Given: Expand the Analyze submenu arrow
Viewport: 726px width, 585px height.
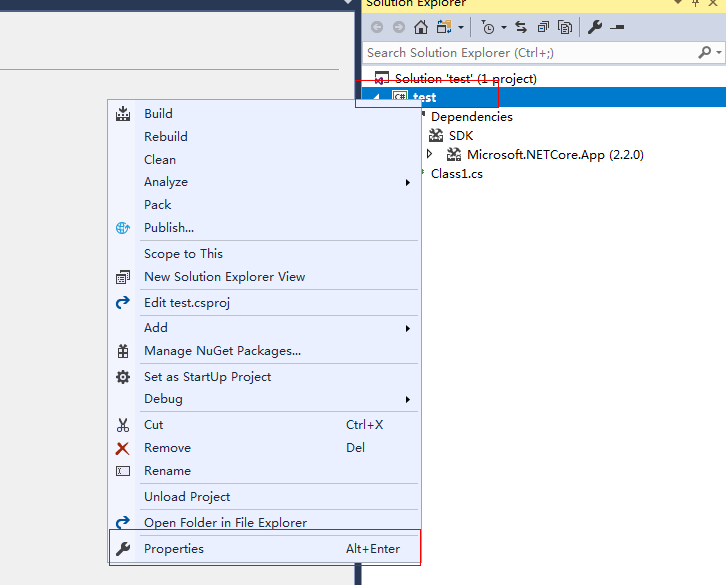Looking at the screenshot, I should tap(407, 182).
